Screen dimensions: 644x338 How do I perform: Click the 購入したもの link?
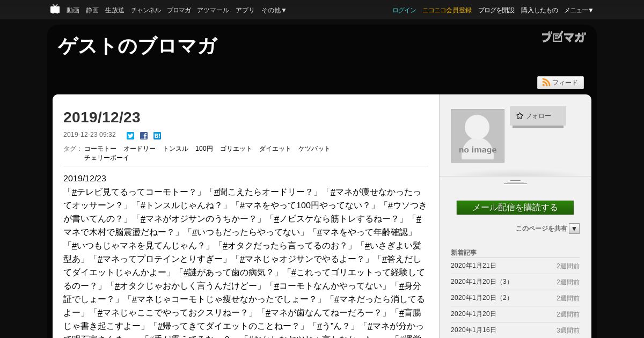(x=539, y=10)
